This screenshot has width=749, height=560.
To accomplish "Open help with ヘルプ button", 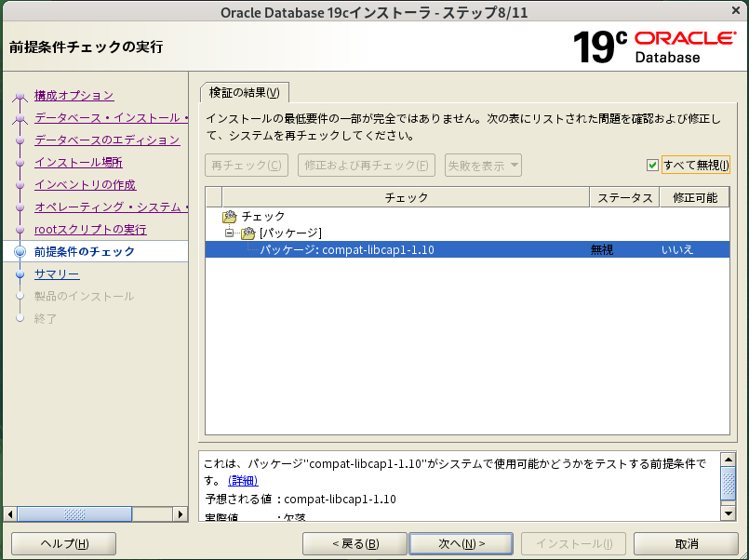I will [64, 544].
